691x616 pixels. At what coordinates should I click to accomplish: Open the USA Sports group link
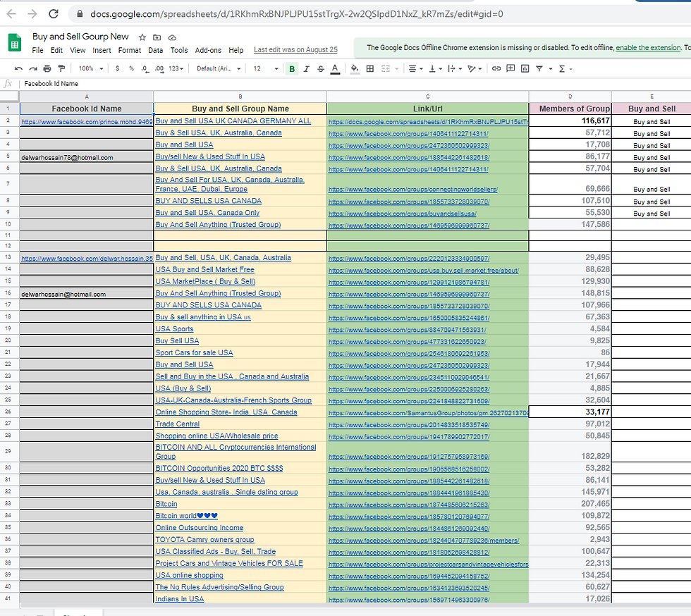click(x=174, y=328)
